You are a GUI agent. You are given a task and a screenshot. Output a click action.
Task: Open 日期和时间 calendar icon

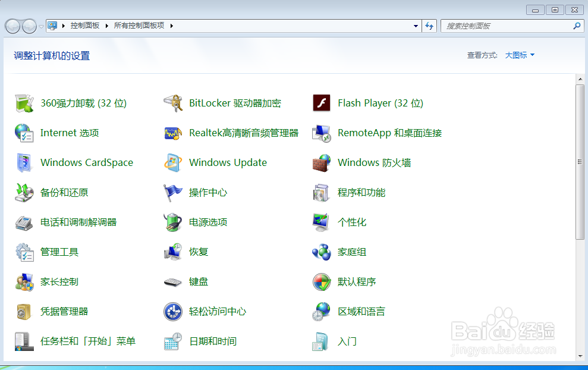[173, 341]
